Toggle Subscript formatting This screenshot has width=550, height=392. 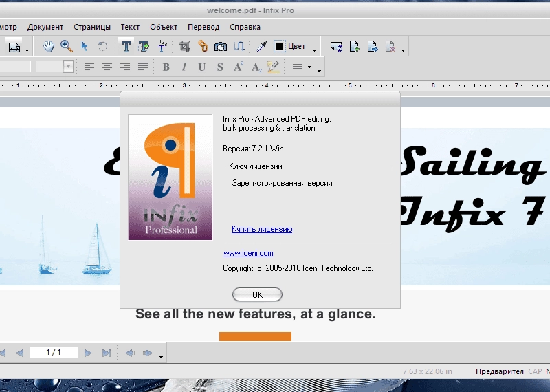click(x=256, y=67)
